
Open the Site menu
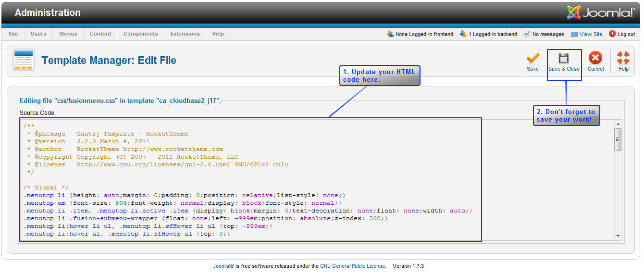[x=13, y=34]
